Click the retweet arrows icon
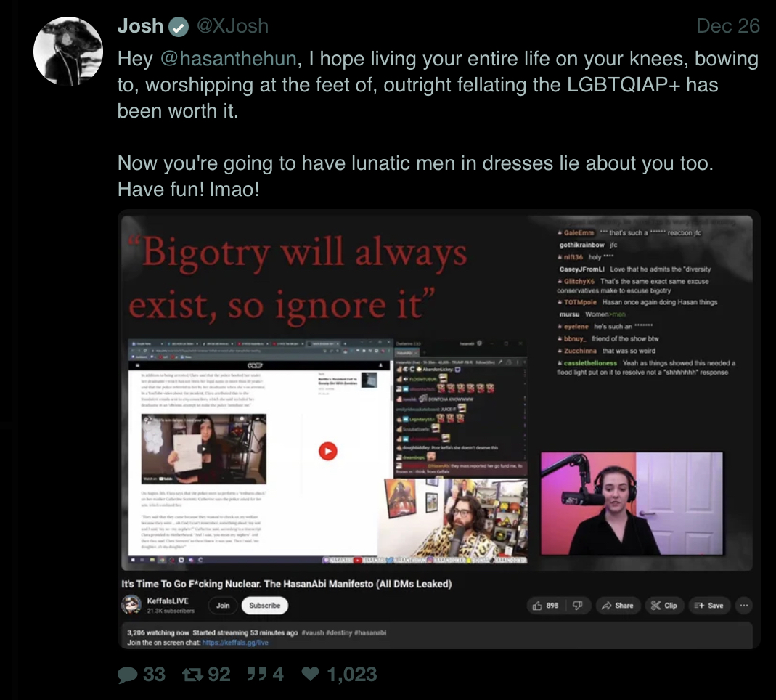Viewport: 776px width, 700px height. pyautogui.click(x=192, y=675)
